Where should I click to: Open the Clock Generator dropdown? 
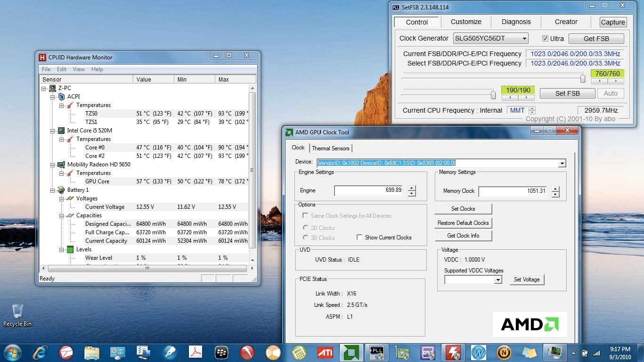pos(524,39)
